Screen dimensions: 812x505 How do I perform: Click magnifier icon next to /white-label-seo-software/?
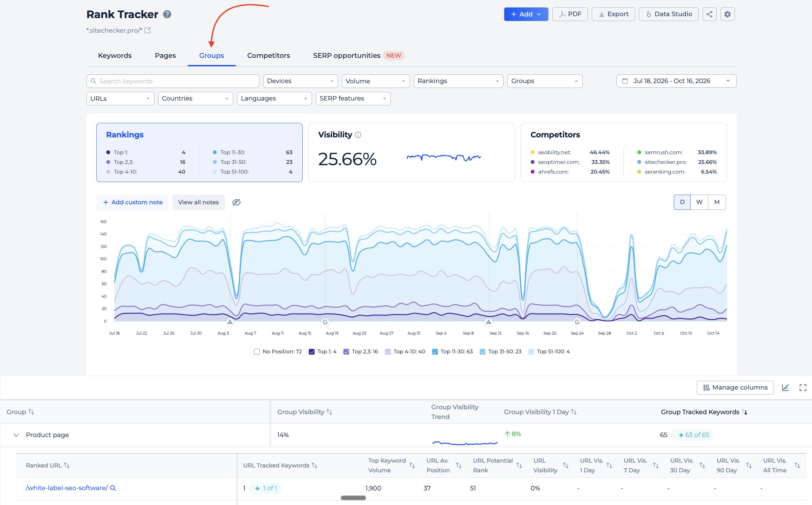(113, 488)
